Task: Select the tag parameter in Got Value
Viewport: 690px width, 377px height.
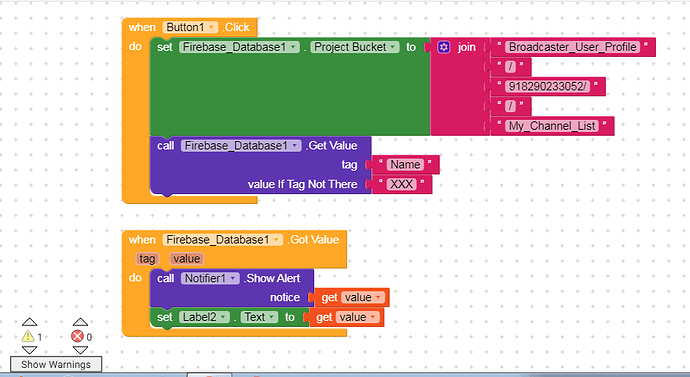Action: point(147,259)
